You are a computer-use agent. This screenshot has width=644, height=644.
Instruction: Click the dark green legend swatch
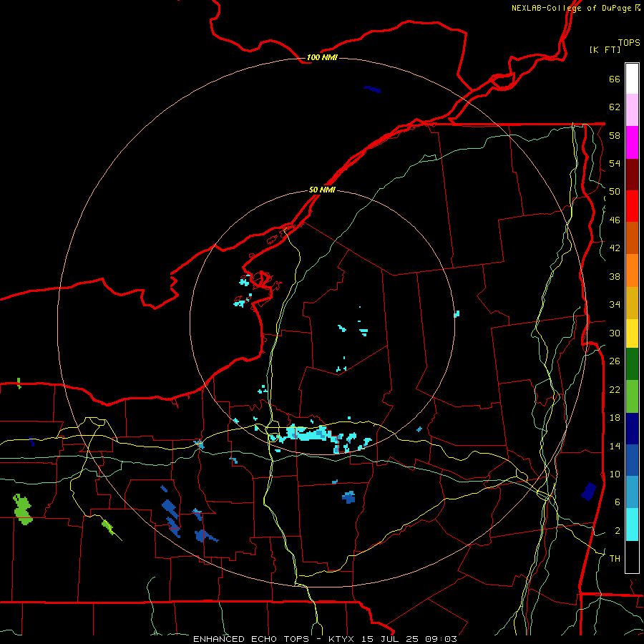point(632,364)
